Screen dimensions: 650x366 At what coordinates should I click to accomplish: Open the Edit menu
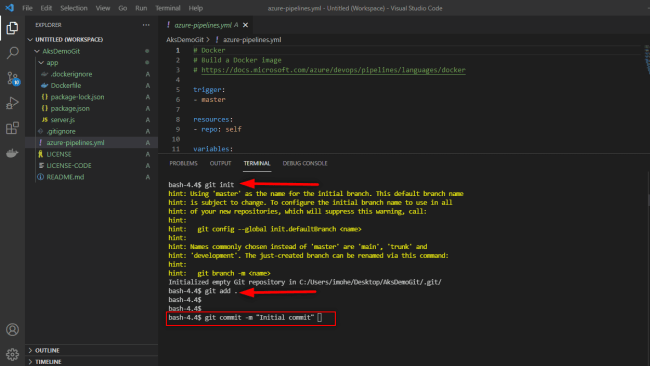(x=46, y=8)
